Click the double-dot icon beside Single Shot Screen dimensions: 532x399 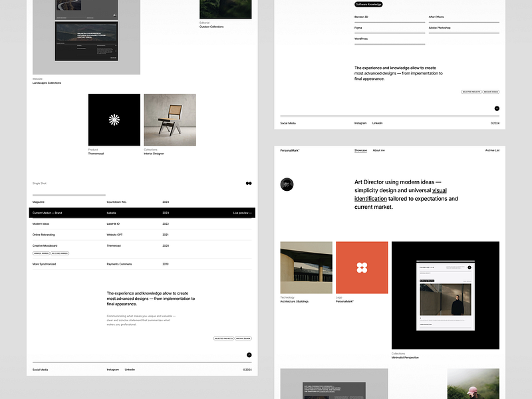(249, 184)
